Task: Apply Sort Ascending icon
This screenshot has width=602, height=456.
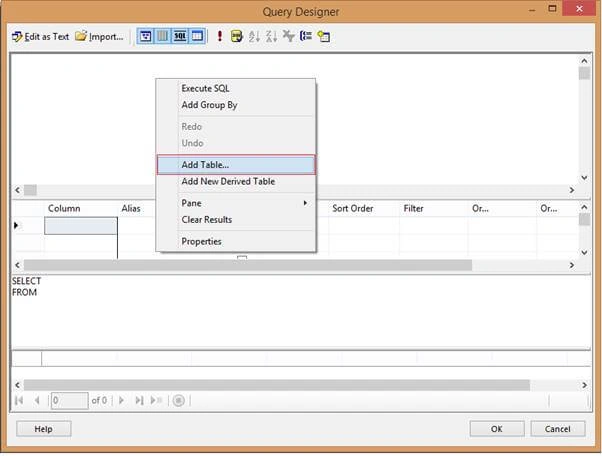Action: [x=254, y=36]
